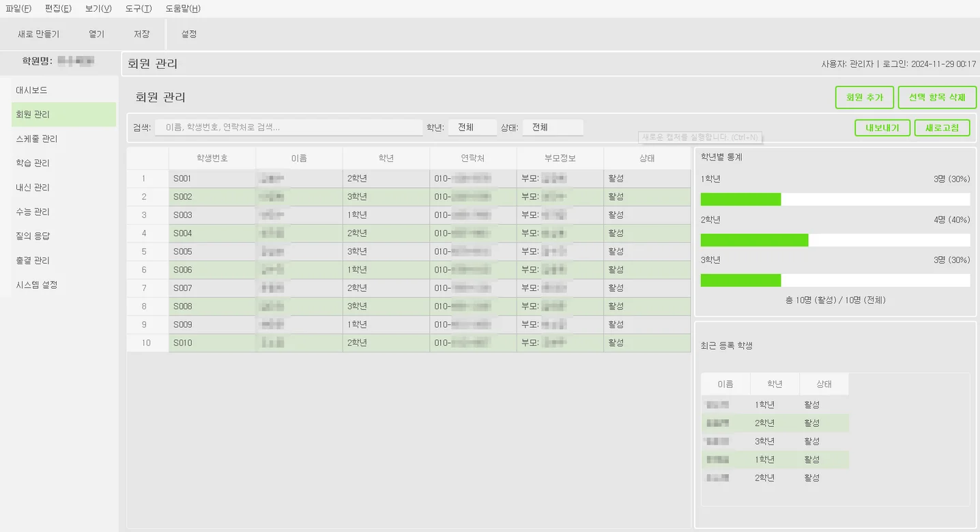Hit the 새로고침 button
Viewport: 980px width, 532px height.
tap(942, 128)
